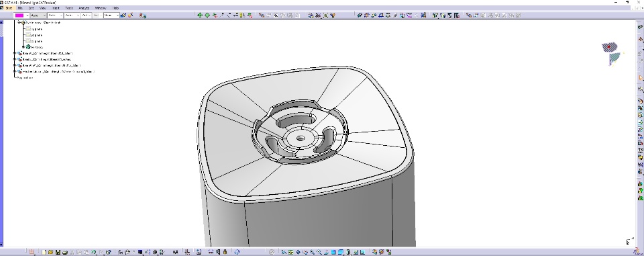Select the Applications tree entry
This screenshot has width=644, height=256.
point(25,78)
